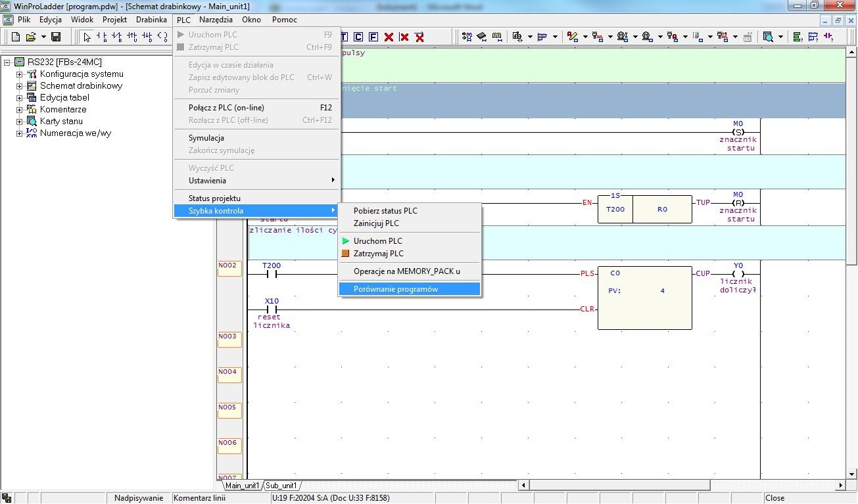Click the Open project folder icon
Viewport: 858px width, 504px height.
click(31, 37)
